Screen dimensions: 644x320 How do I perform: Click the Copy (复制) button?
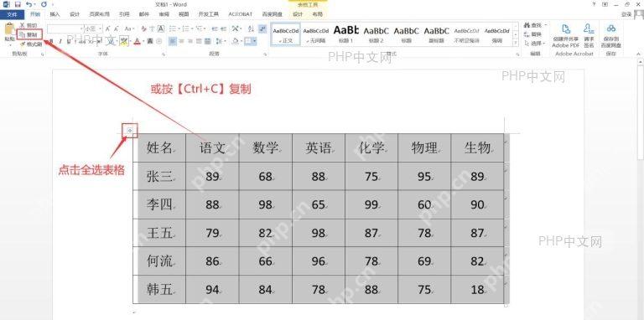pyautogui.click(x=29, y=35)
